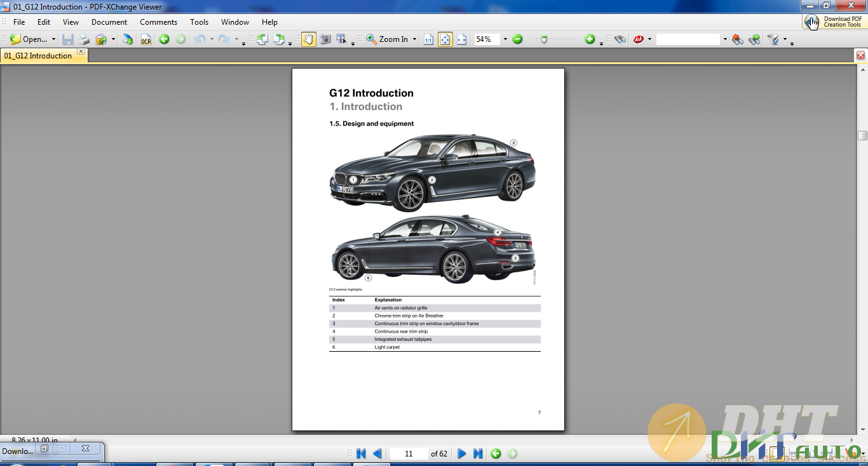The image size is (868, 466).
Task: Select the Snapshot camera tool
Action: click(x=325, y=39)
